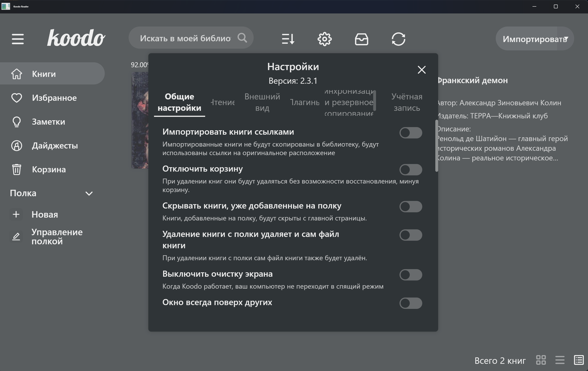
Task: Enable Скрывать книги, уже добавленные на полку
Action: (x=411, y=206)
